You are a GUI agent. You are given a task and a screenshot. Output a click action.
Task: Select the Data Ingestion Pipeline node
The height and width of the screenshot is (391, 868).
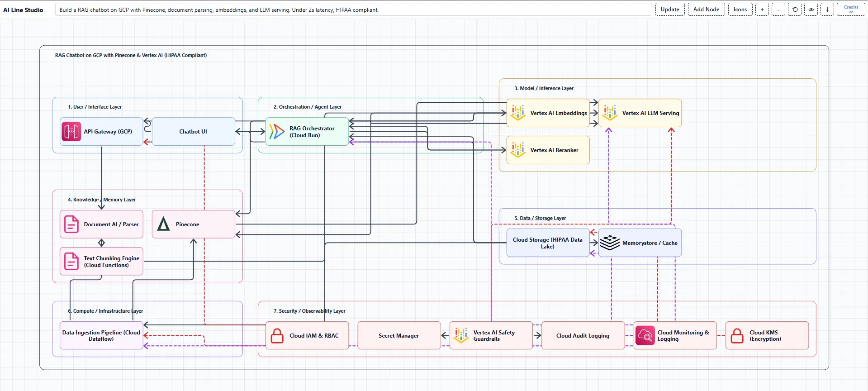[x=101, y=335]
